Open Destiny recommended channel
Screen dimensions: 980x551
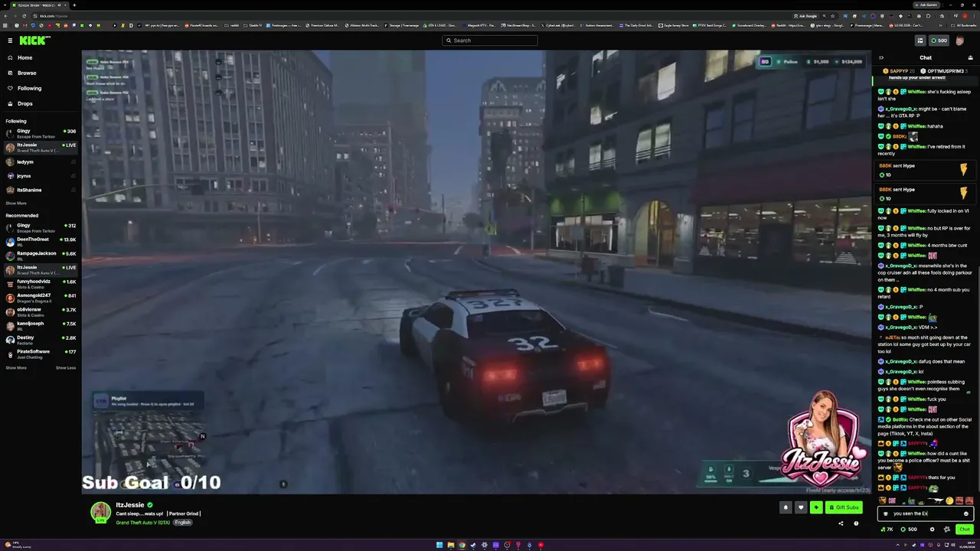40,339
